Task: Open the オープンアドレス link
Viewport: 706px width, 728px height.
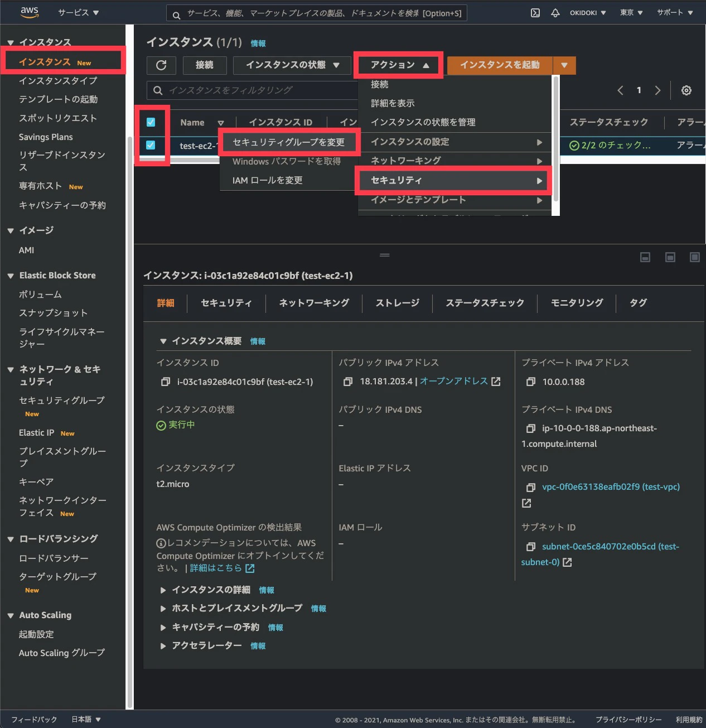Action: (x=454, y=382)
